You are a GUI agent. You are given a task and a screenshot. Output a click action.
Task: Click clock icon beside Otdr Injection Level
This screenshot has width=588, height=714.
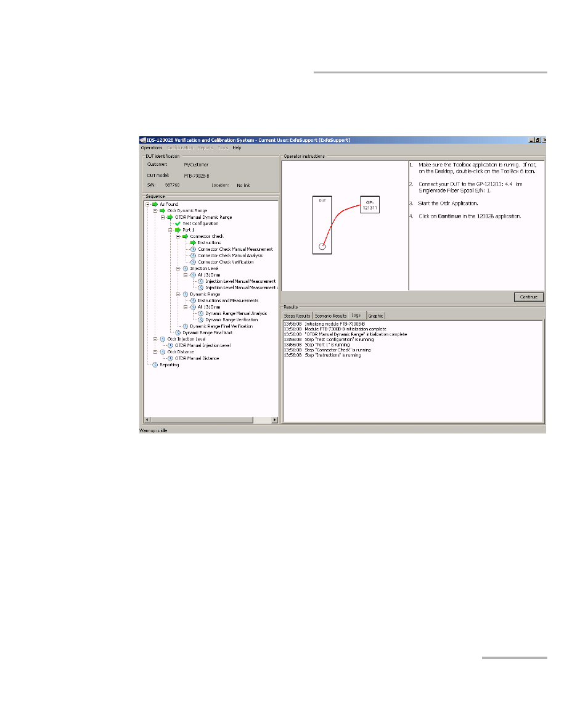tap(163, 339)
